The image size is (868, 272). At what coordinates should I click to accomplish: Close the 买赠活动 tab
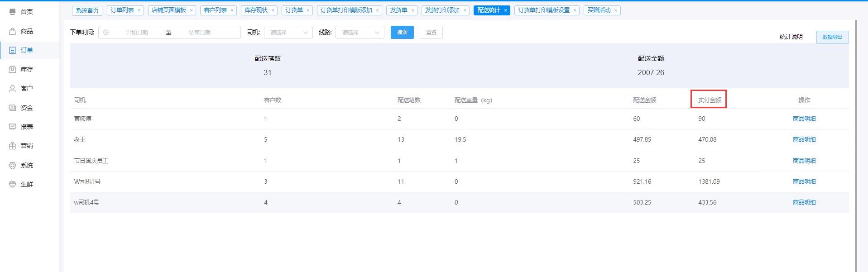click(x=615, y=10)
